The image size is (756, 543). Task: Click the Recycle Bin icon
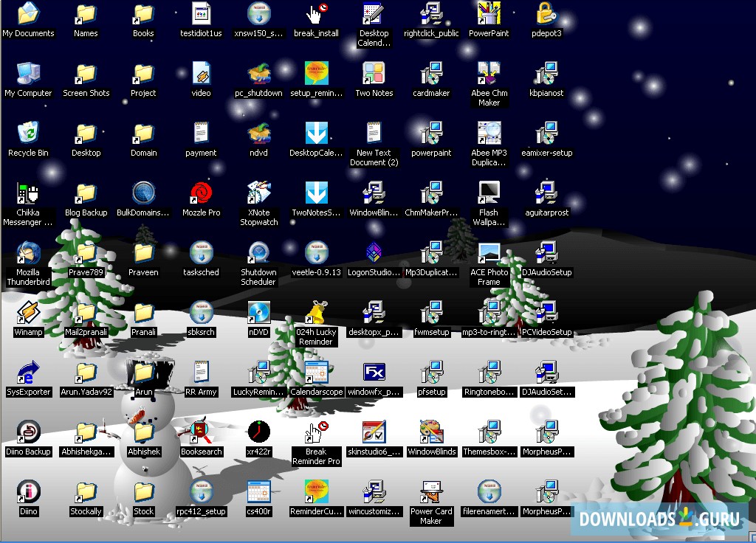tap(28, 133)
